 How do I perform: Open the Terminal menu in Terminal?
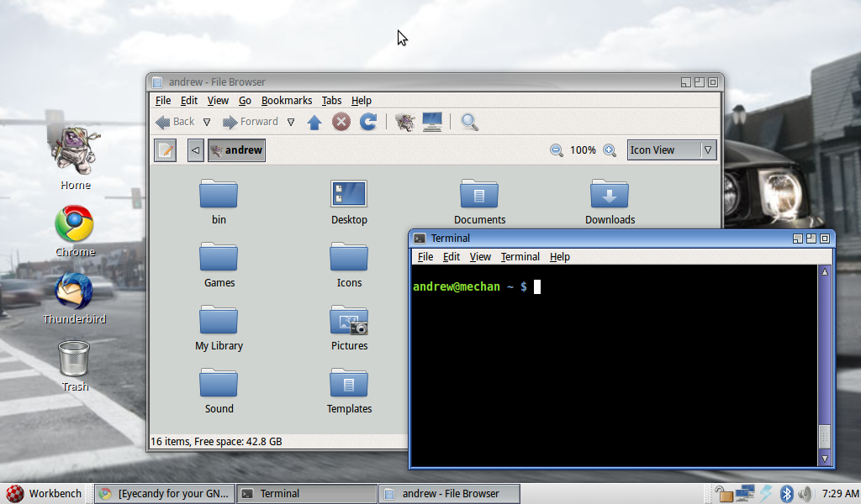coord(520,257)
